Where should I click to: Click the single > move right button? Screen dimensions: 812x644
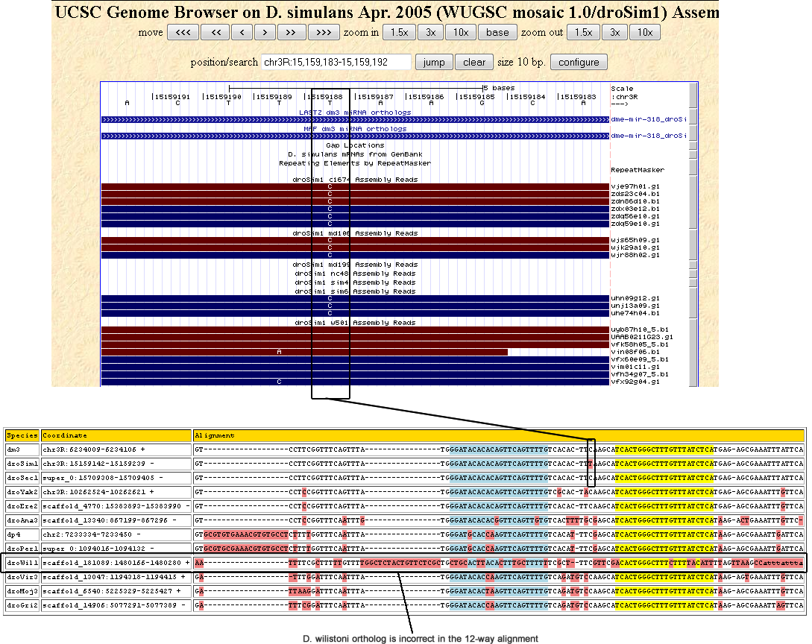(x=265, y=32)
